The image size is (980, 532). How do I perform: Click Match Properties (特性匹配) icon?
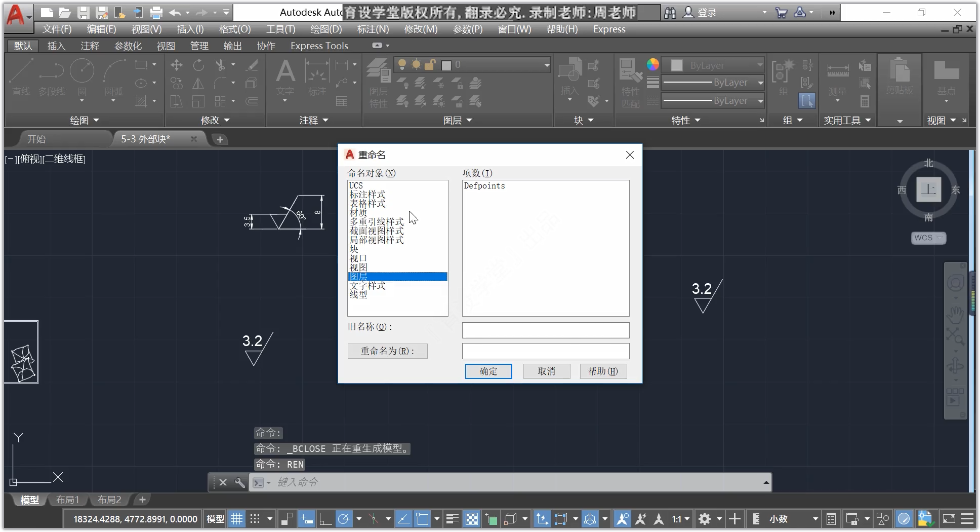tap(631, 83)
